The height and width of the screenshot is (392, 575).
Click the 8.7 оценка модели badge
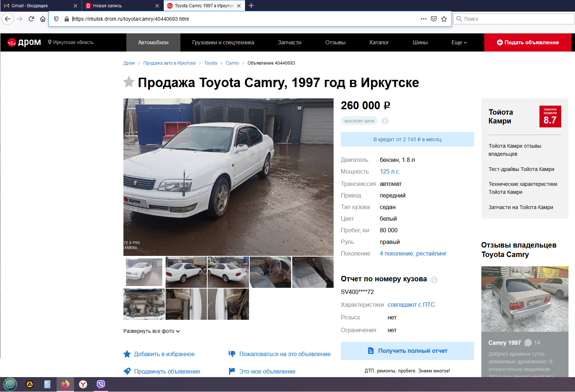coord(550,117)
